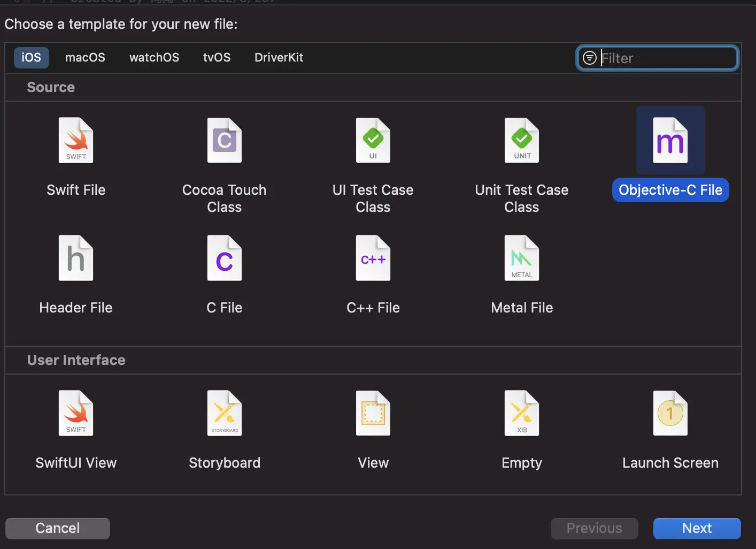Pick the C++ File template
Viewport: 756px width, 549px height.
point(373,258)
